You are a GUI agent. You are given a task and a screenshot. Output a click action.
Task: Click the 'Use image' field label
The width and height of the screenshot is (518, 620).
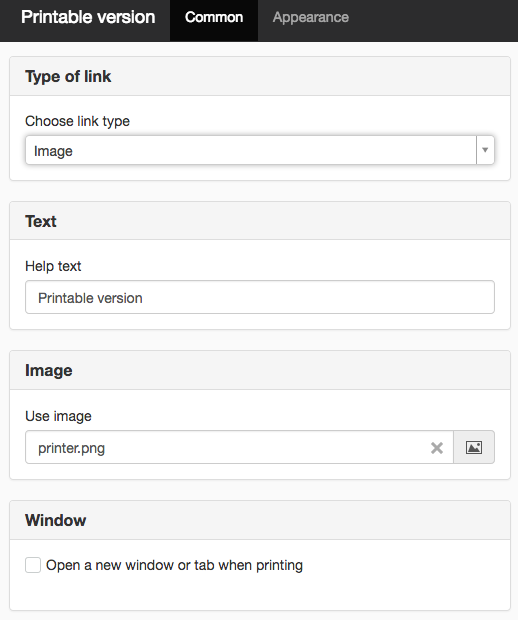(x=58, y=416)
